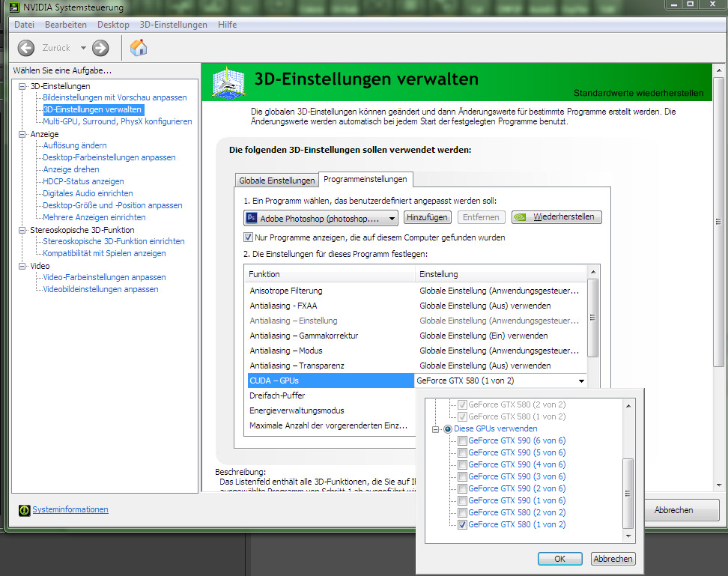728x576 pixels.
Task: Open HDCP-Status anzeigen
Action: [84, 181]
